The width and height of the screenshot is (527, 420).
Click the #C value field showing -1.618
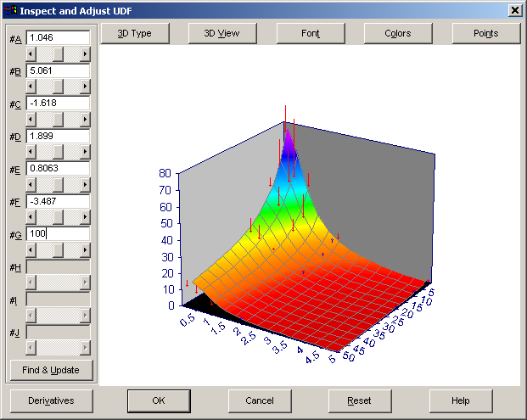click(58, 104)
